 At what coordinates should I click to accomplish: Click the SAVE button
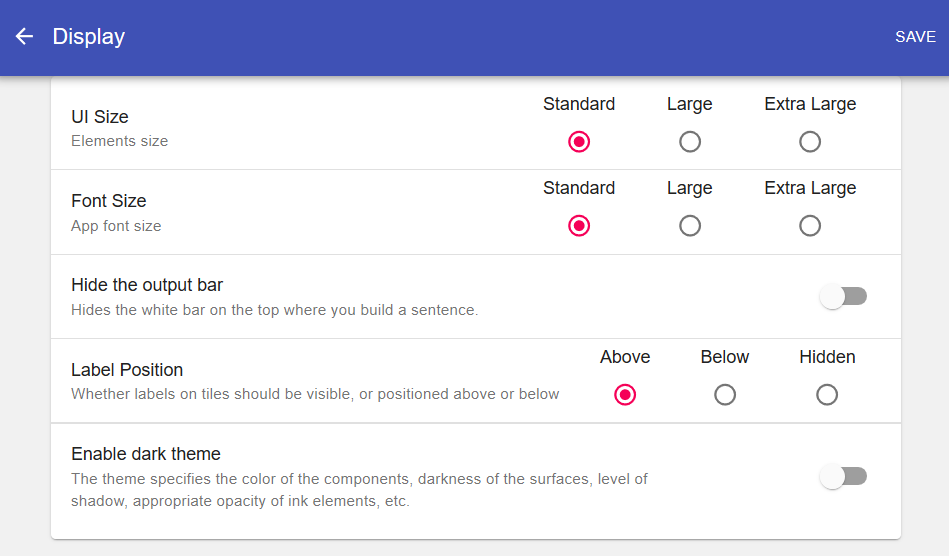point(915,37)
